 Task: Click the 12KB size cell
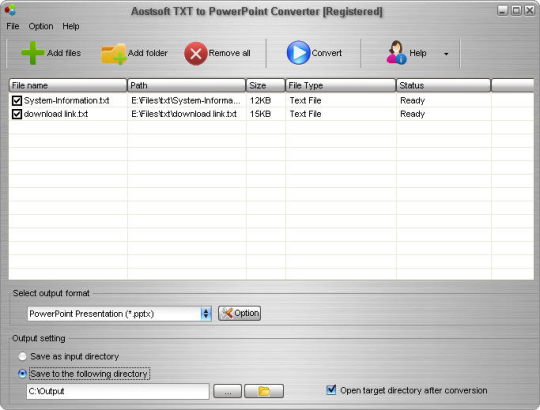[x=260, y=101]
